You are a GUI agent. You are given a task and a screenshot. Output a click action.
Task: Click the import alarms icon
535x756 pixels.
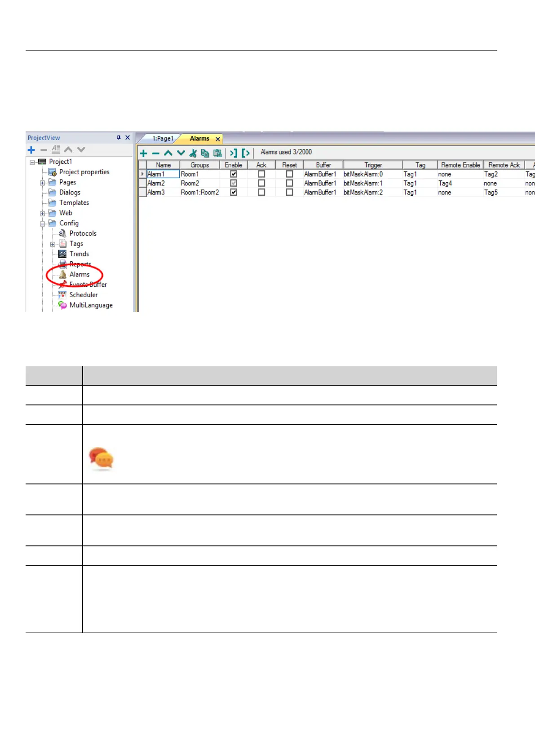click(x=234, y=153)
